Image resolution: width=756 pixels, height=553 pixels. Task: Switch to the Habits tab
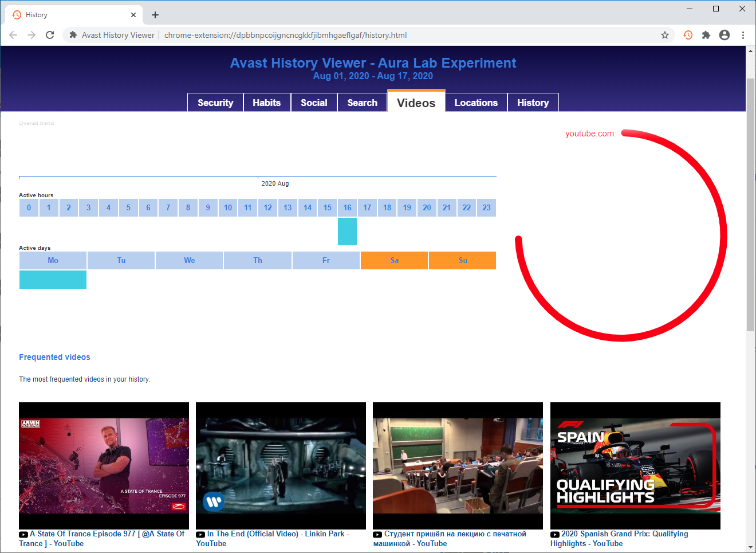click(267, 103)
